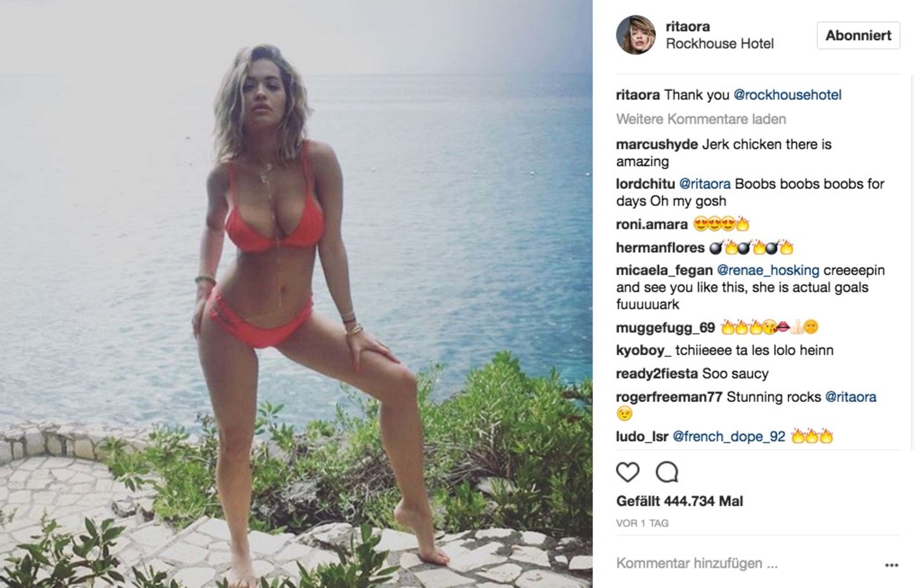Open lordchitu's profile from comments
The height and width of the screenshot is (588, 915).
click(x=646, y=184)
